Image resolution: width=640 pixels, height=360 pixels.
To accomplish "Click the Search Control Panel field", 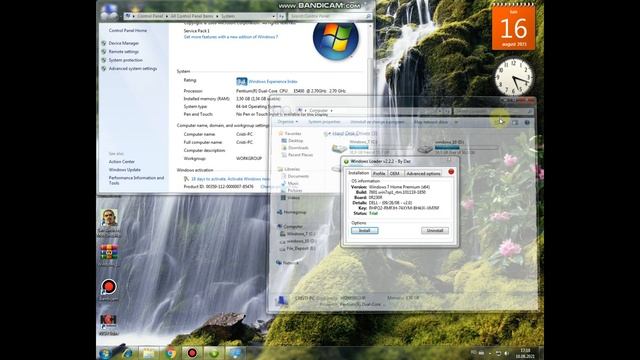I will point(330,16).
